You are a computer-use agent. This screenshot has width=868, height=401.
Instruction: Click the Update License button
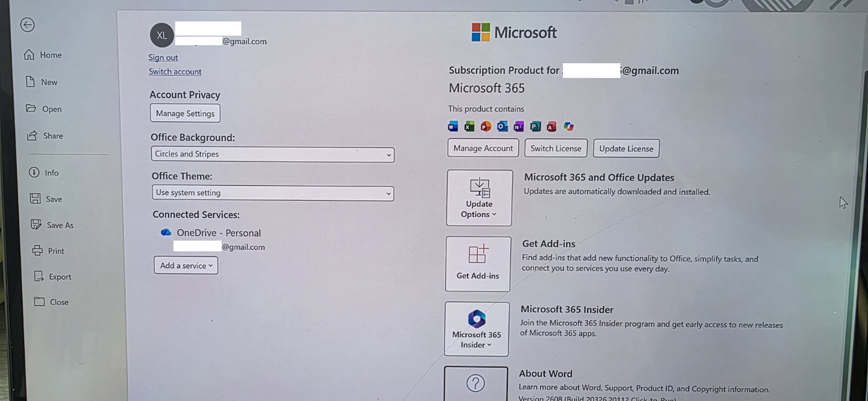[626, 149]
